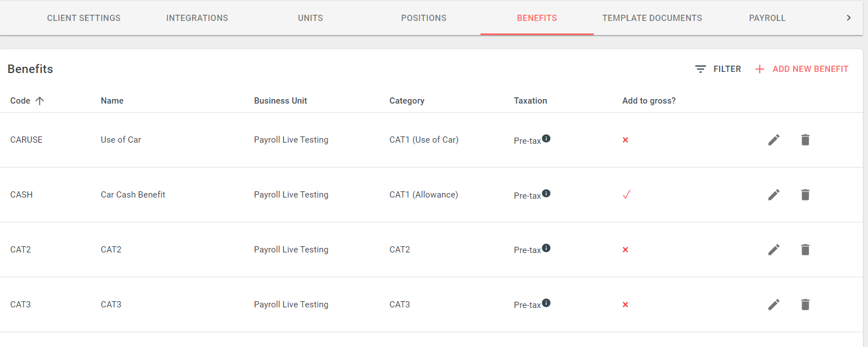Sort by the Category column header
This screenshot has width=868, height=347.
[x=407, y=101]
